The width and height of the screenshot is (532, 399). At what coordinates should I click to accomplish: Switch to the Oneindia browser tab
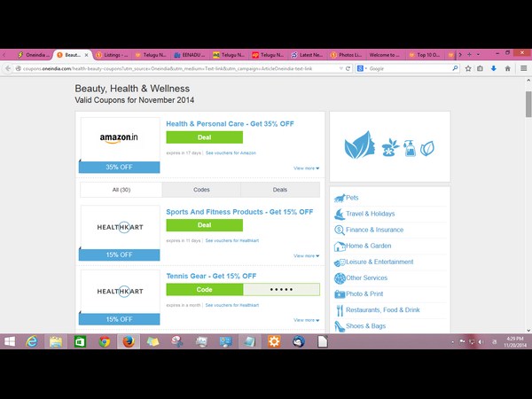34,55
